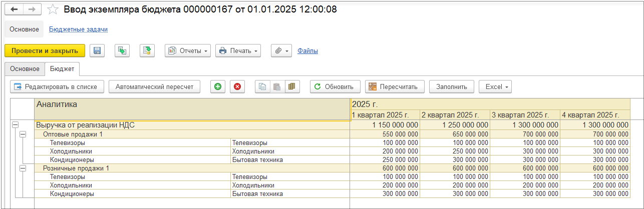Select the Бытовая техника cell under Розничные продажи

pos(290,194)
